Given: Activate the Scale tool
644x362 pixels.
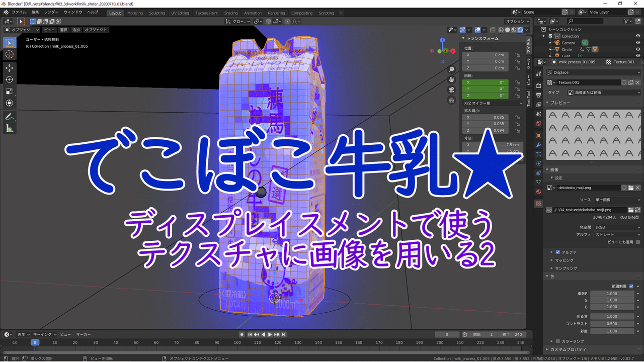Looking at the screenshot, I should pos(9,91).
